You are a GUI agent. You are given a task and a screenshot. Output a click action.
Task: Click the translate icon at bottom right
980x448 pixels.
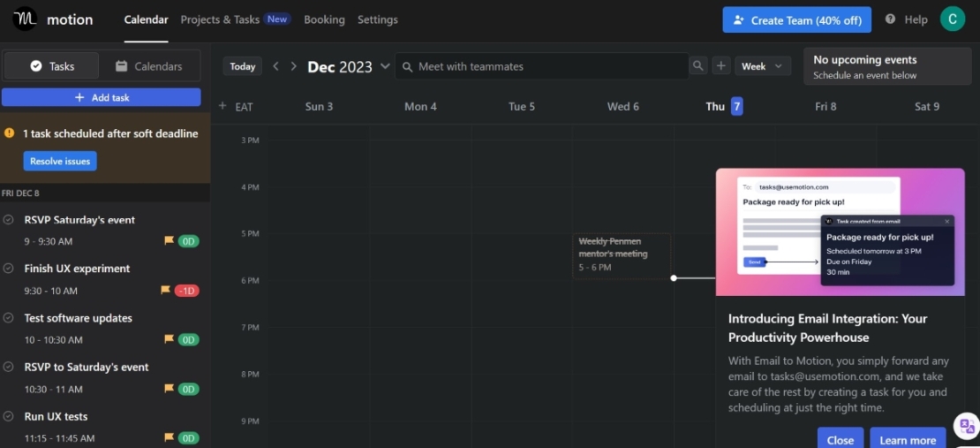click(967, 426)
